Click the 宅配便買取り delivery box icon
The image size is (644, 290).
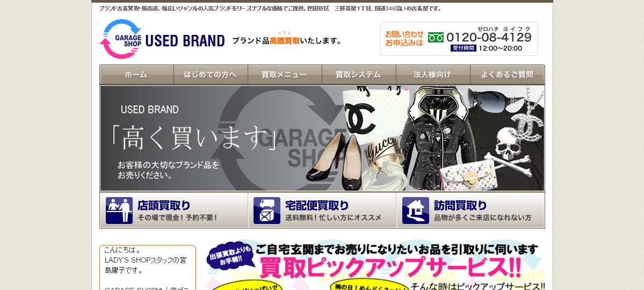(x=267, y=211)
